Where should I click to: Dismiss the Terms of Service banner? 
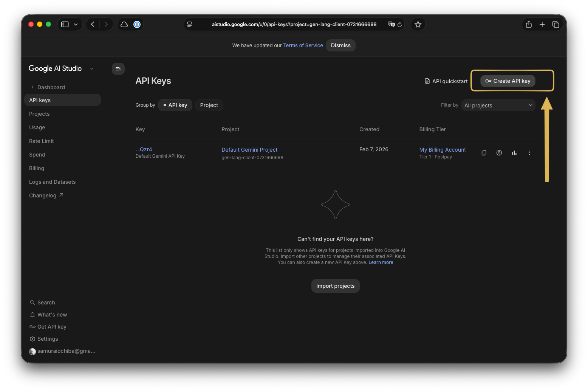pos(341,45)
